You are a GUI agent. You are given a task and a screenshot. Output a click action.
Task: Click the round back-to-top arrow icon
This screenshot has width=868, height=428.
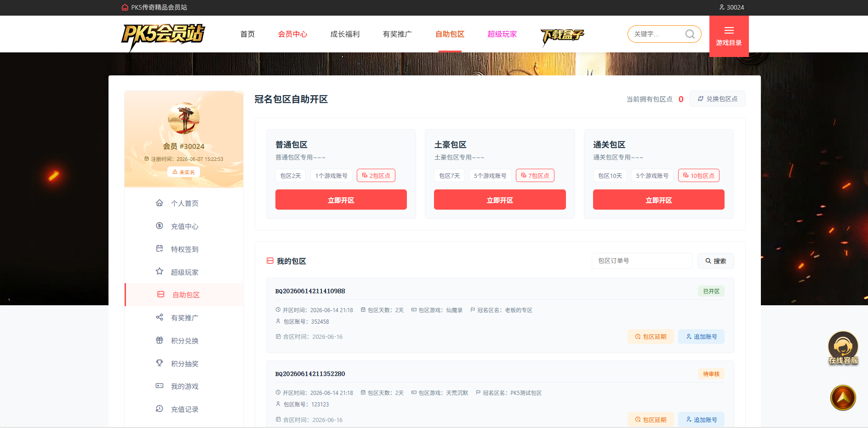[x=843, y=398]
